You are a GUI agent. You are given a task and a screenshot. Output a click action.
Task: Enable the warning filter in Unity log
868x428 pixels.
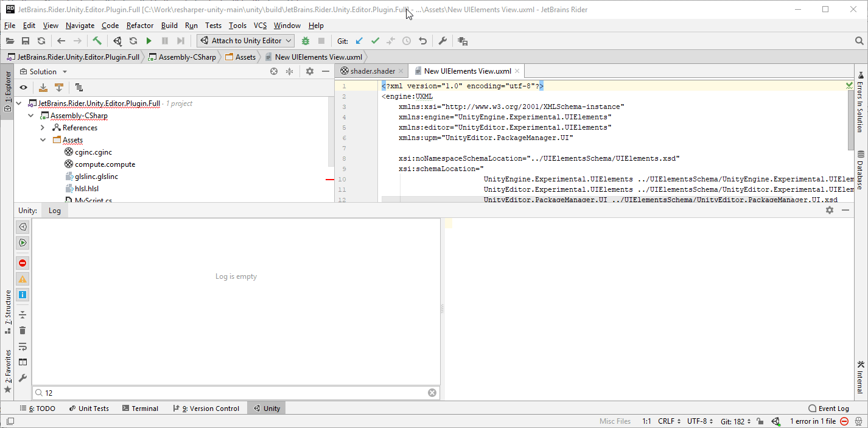[x=23, y=279]
